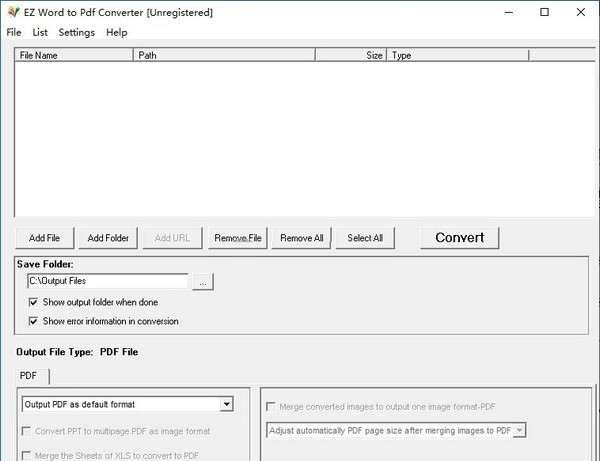
Task: Start conversion with the Convert button
Action: click(460, 238)
